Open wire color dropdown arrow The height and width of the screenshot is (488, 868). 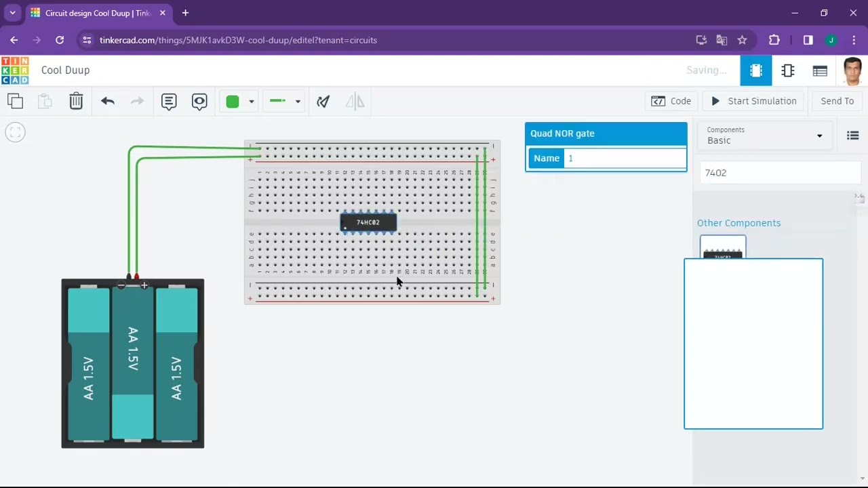click(251, 102)
